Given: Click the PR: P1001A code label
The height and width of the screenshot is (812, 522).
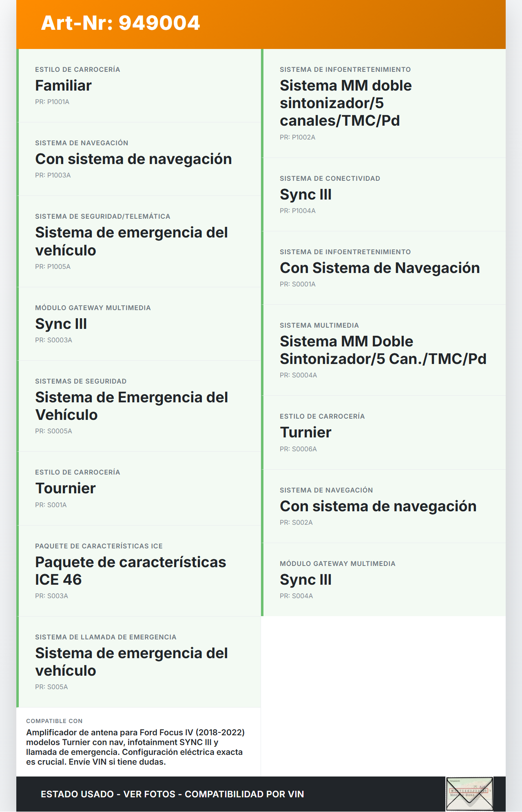Looking at the screenshot, I should tap(52, 102).
